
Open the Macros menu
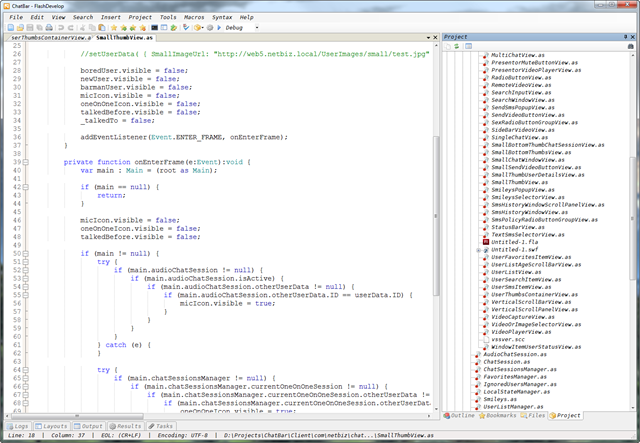click(x=194, y=17)
